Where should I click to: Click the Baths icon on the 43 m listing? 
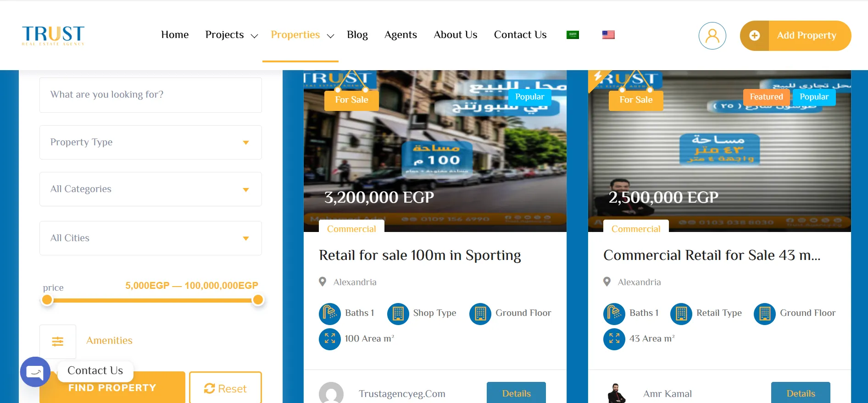tap(614, 314)
